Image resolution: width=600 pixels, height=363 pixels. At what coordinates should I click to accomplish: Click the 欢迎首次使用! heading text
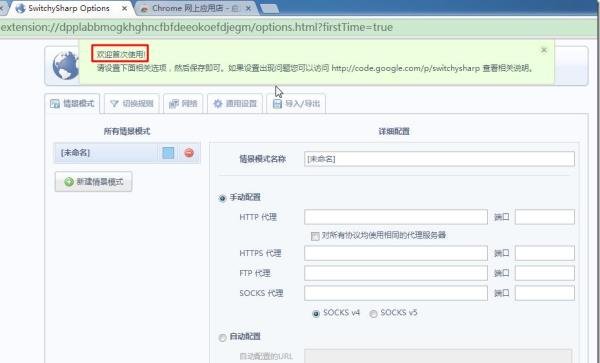[120, 55]
